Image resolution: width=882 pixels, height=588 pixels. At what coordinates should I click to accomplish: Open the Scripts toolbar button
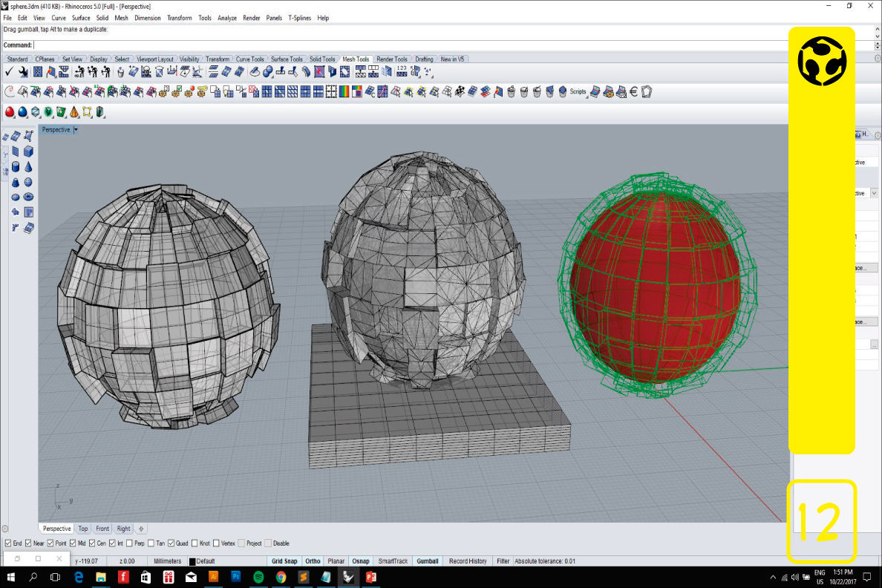point(578,92)
